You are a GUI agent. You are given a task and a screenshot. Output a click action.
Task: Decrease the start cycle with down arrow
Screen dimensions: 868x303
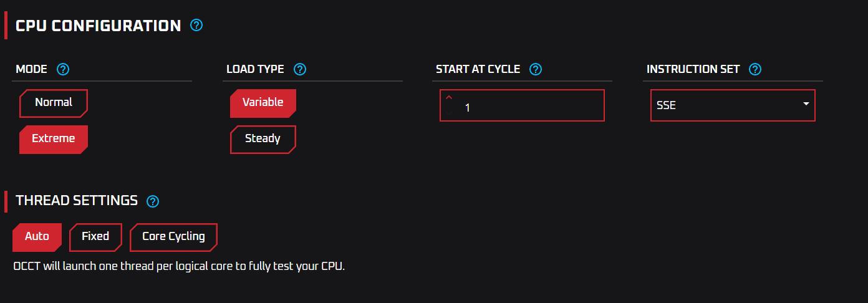click(449, 113)
